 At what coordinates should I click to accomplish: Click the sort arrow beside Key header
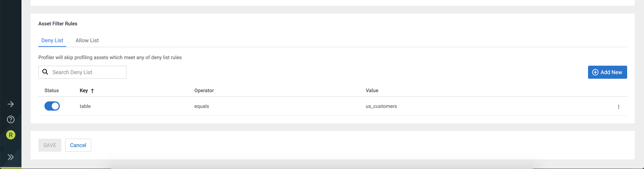[x=92, y=91]
